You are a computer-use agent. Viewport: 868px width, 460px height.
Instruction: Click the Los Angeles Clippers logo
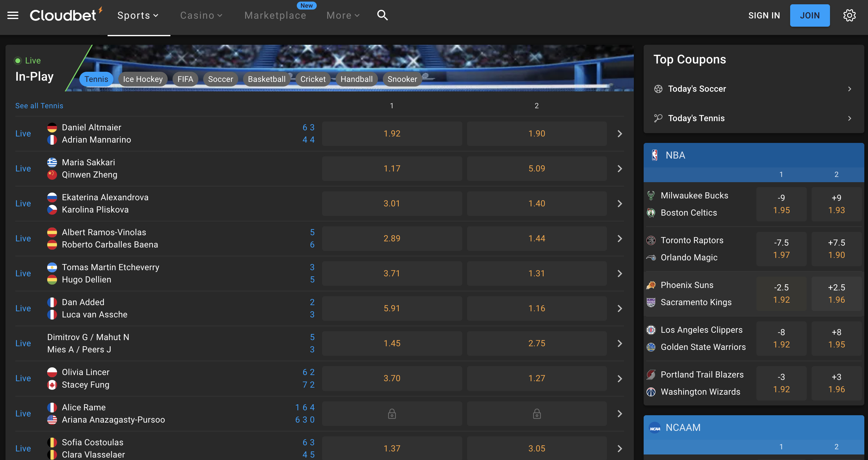tap(651, 330)
